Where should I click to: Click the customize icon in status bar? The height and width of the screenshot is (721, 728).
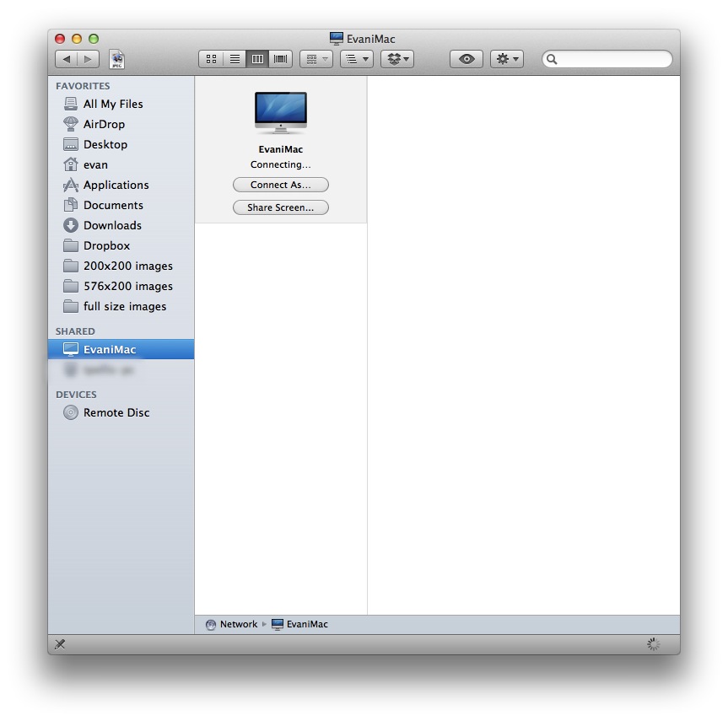[60, 644]
